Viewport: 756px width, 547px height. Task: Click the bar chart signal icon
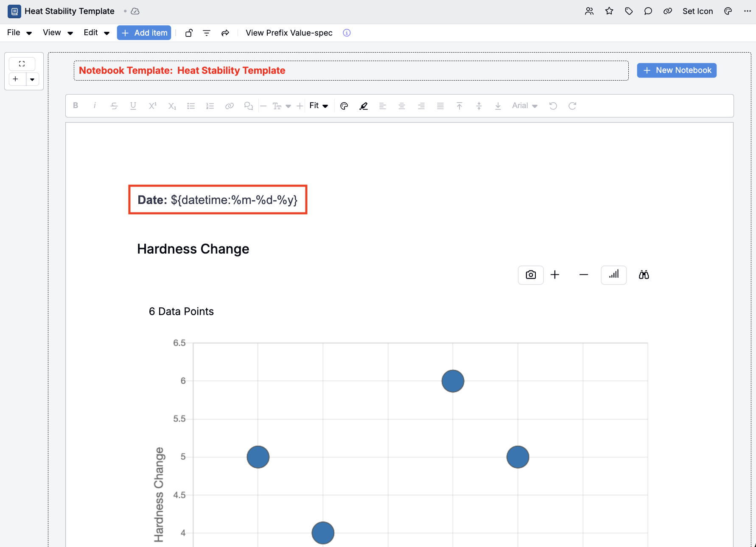point(613,275)
